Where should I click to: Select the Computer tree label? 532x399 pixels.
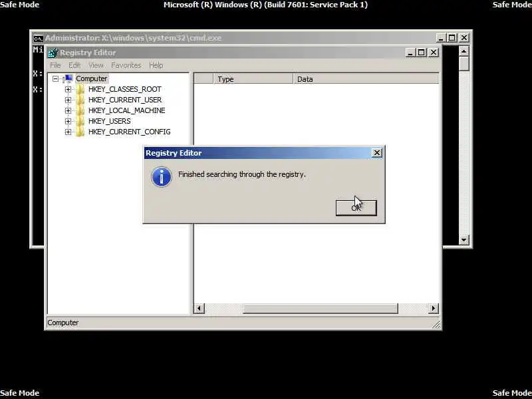tap(91, 78)
